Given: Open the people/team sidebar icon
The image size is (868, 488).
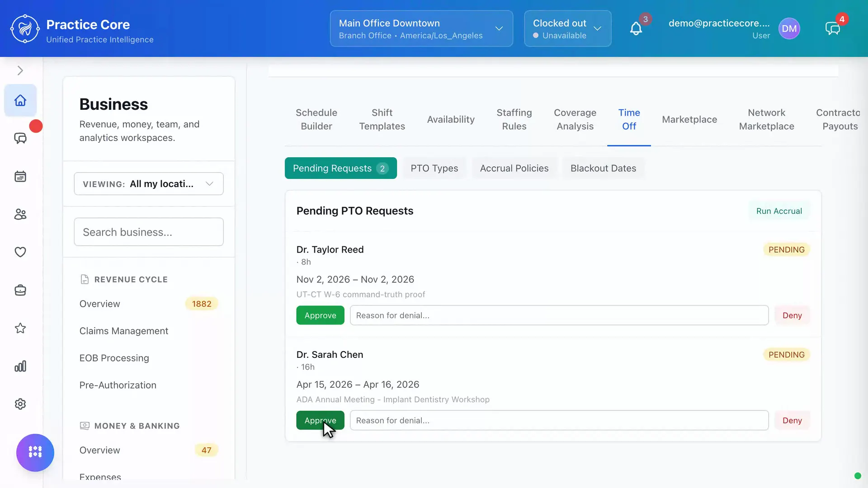Looking at the screenshot, I should tap(20, 214).
